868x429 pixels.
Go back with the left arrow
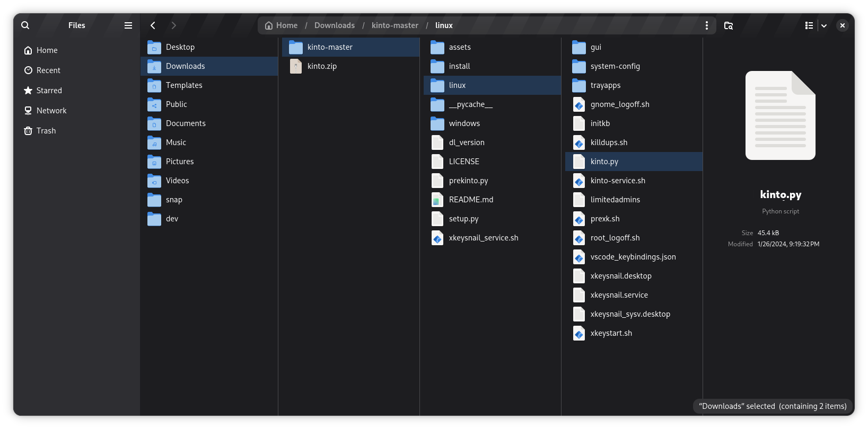(x=153, y=25)
